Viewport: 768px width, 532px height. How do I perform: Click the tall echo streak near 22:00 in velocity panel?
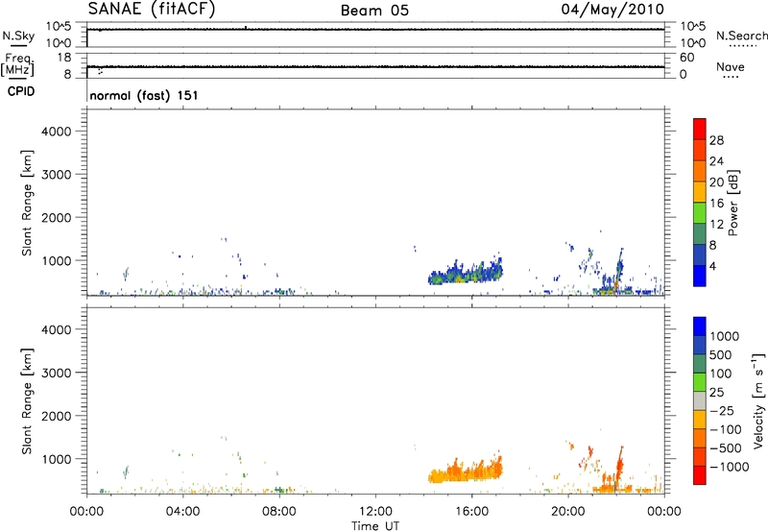click(x=619, y=466)
